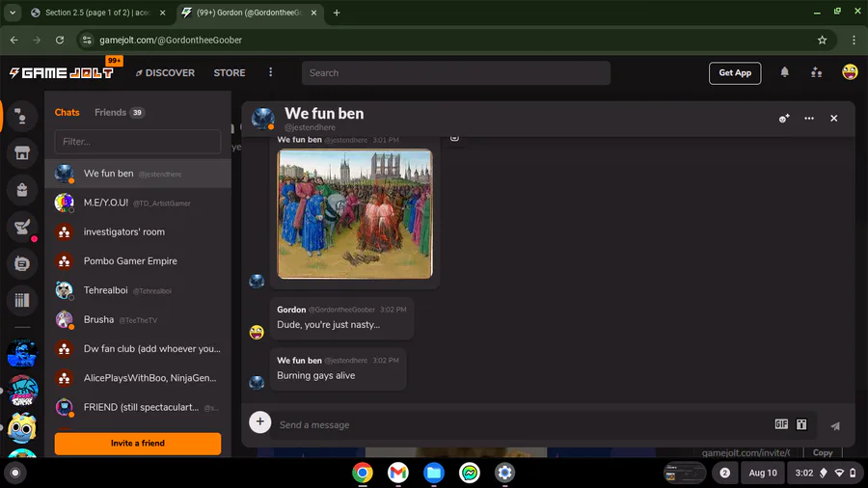This screenshot has width=868, height=488.
Task: Open the quests icon with the red dot
Action: [x=21, y=227]
